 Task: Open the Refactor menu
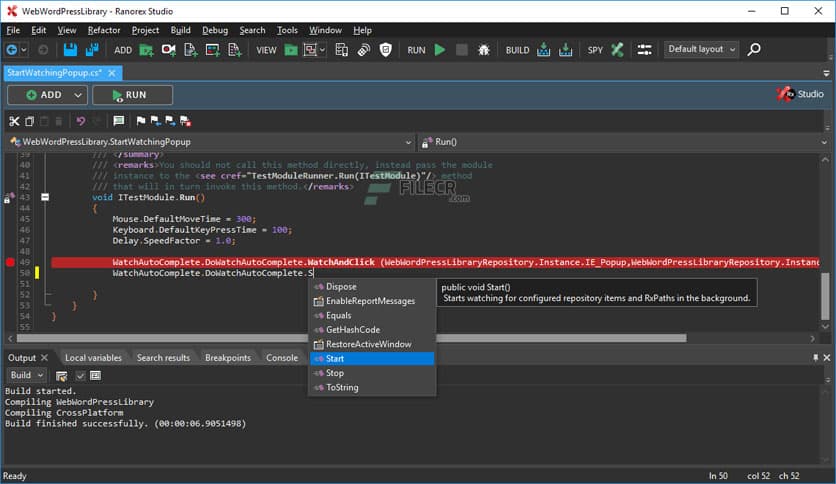point(104,30)
